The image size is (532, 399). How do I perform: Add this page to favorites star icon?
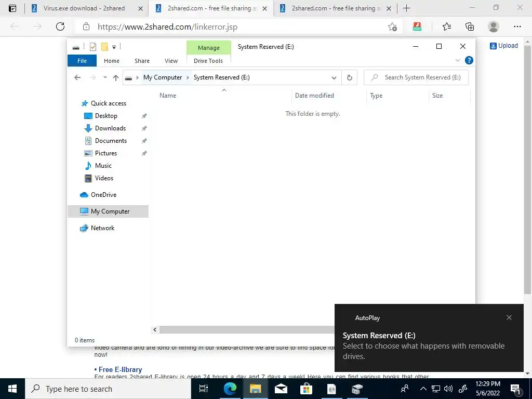point(392,27)
